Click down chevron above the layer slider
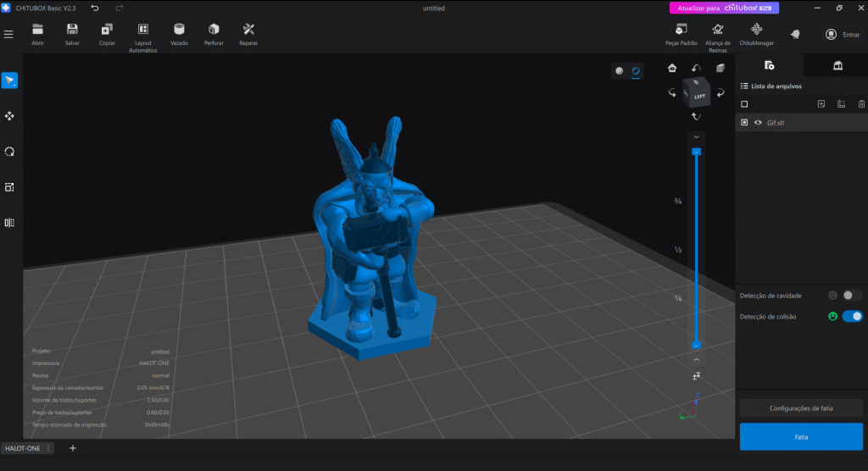Image resolution: width=868 pixels, height=471 pixels. pos(697,136)
